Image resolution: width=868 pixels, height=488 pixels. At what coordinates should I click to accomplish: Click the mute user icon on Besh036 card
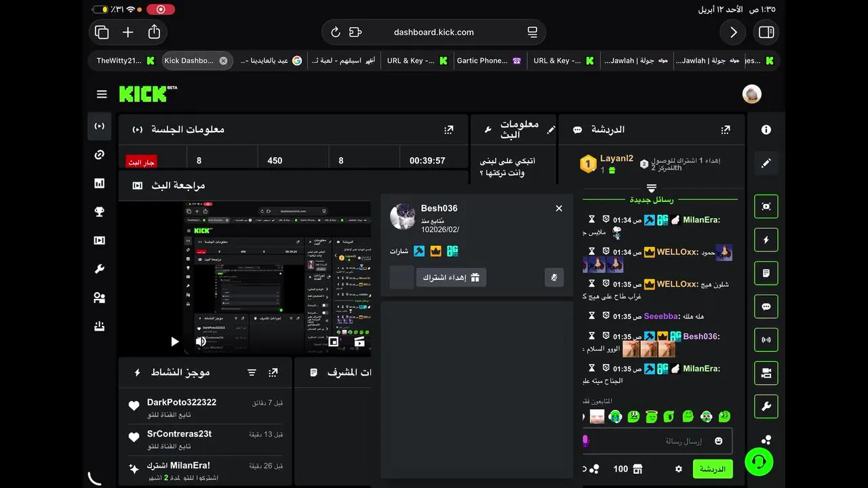tap(554, 277)
